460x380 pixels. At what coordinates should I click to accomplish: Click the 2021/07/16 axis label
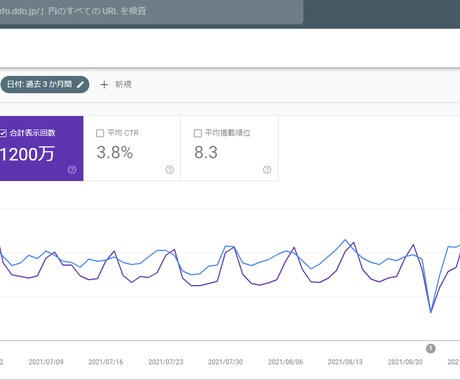click(x=106, y=362)
